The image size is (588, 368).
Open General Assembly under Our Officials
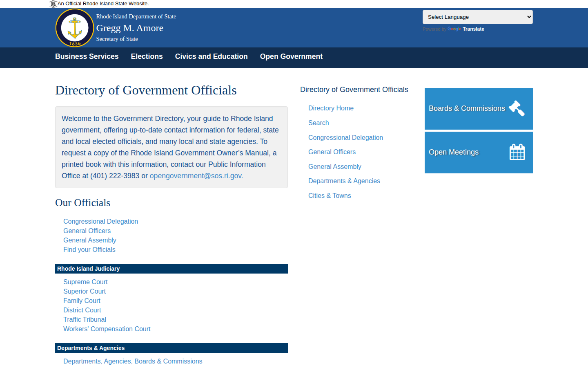click(x=90, y=240)
